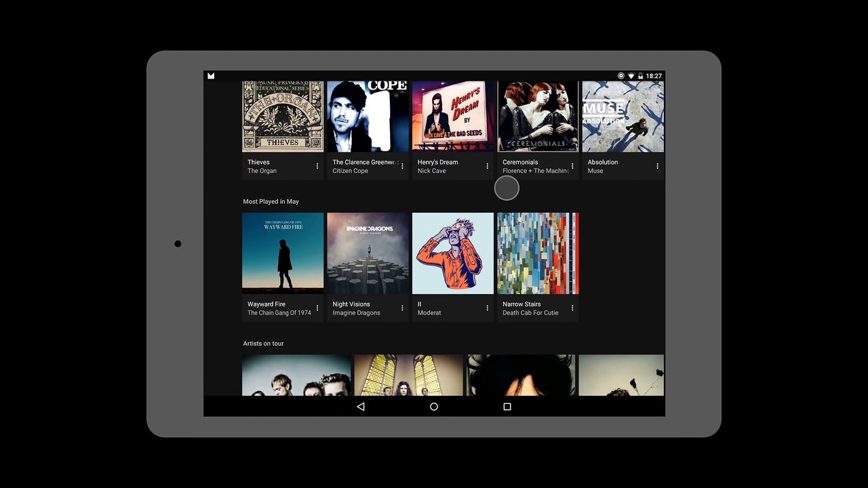Select the second Artists on tour photo with windows

(408, 375)
